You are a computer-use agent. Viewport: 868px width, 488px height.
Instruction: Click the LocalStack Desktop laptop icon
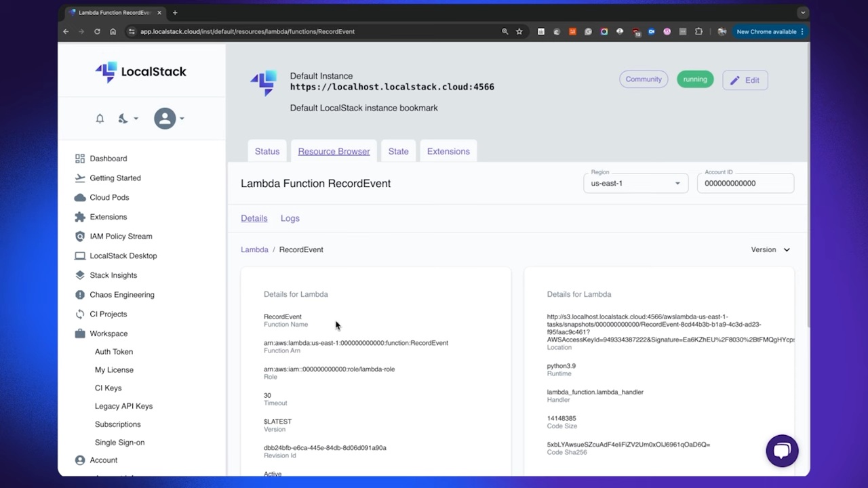80,256
